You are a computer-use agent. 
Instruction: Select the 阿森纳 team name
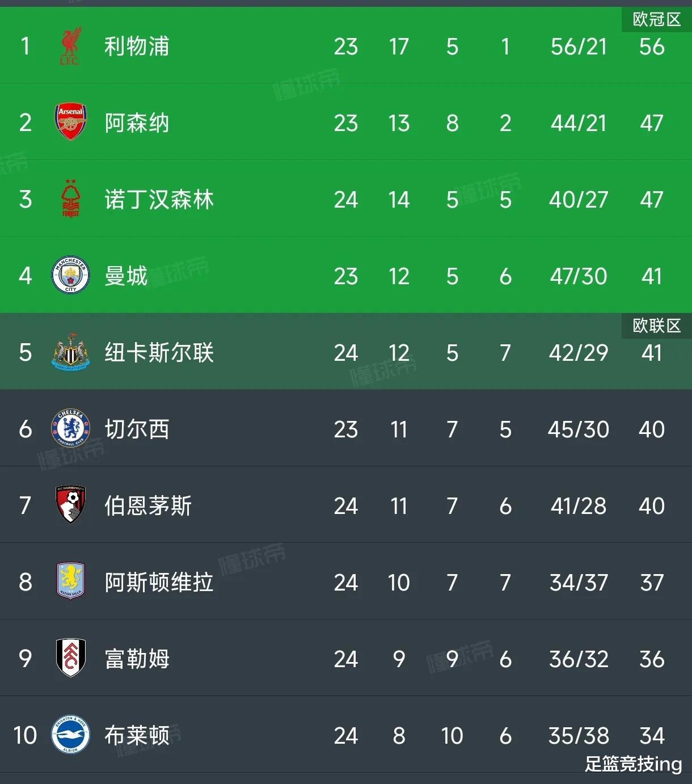point(137,123)
